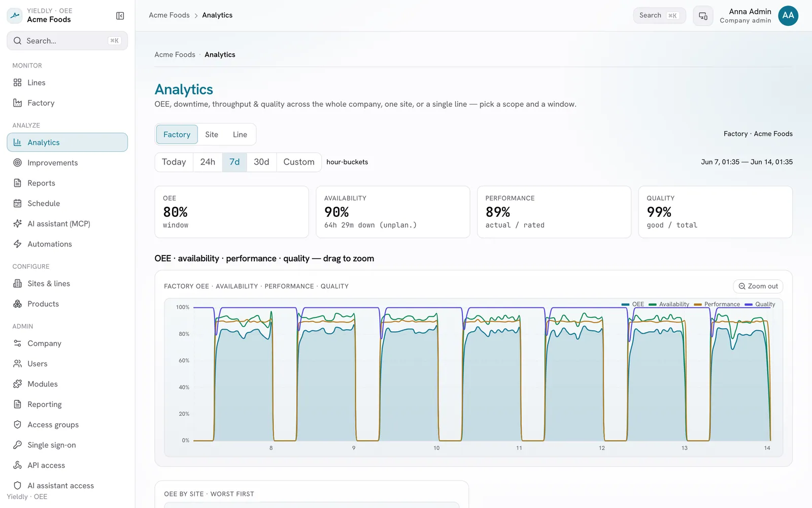Click the Company settings icon
Image resolution: width=812 pixels, height=508 pixels.
(x=17, y=343)
